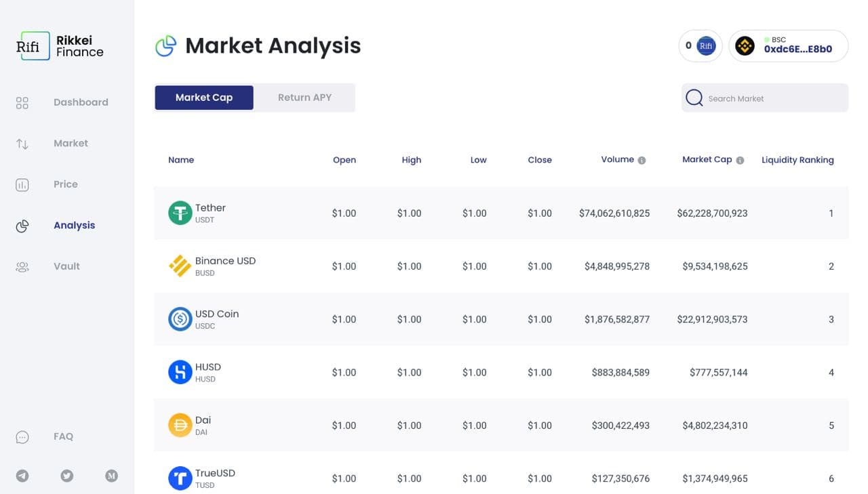Click HUSD volume $883,884,589

pos(620,372)
